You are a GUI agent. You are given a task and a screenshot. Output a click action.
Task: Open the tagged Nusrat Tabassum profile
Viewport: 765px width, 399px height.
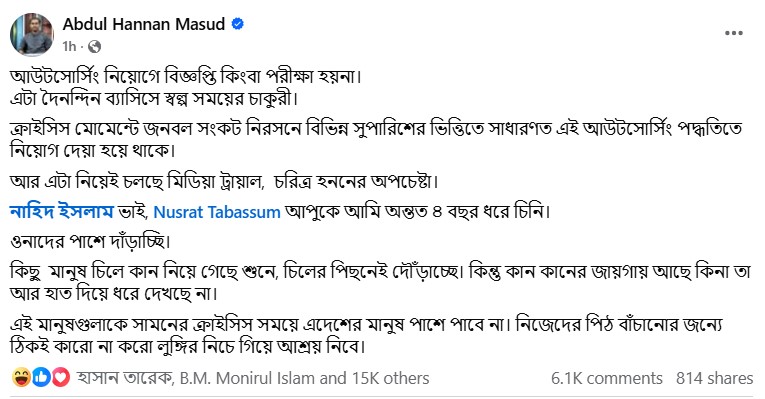pos(217,212)
